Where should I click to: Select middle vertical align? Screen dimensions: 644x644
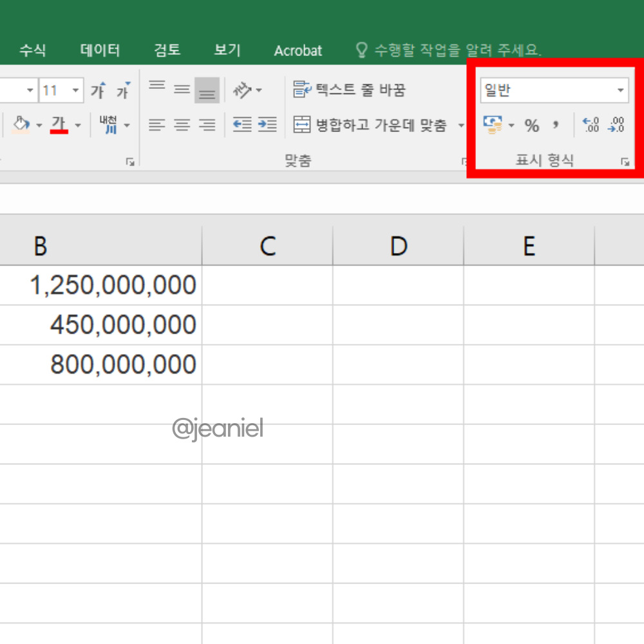pos(182,90)
